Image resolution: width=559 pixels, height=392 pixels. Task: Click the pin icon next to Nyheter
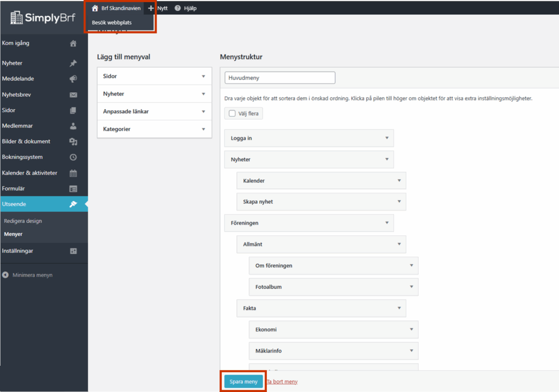point(73,63)
